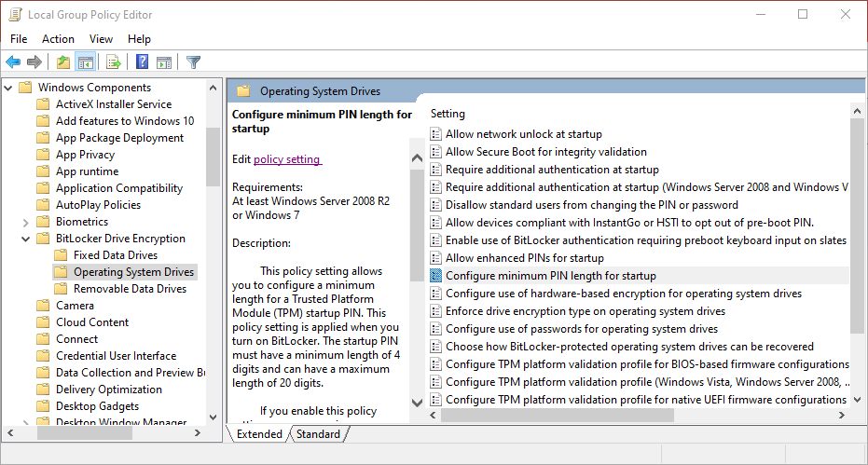Click the Back arrow in the toolbar
The width and height of the screenshot is (868, 465).
13,62
